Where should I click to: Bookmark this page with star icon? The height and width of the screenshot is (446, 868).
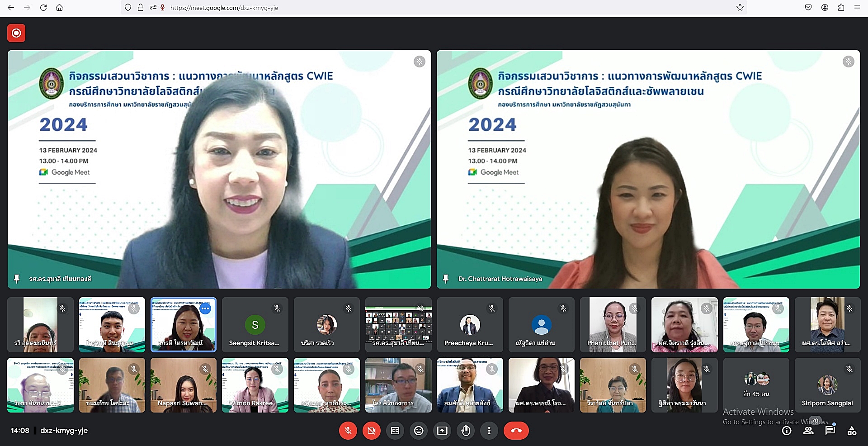(740, 8)
